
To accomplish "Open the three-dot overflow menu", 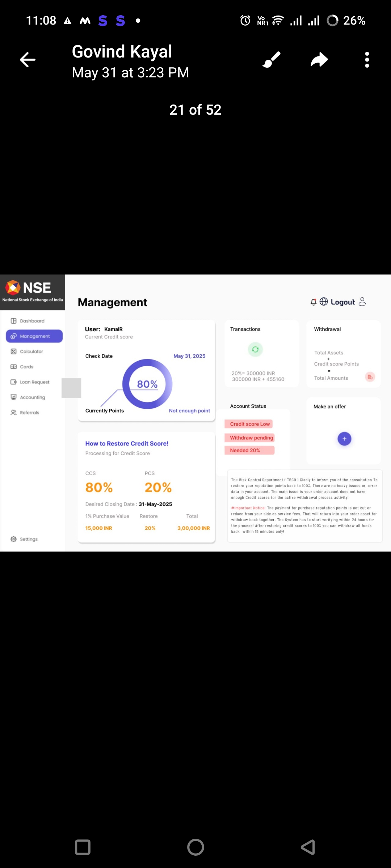I will 367,60.
